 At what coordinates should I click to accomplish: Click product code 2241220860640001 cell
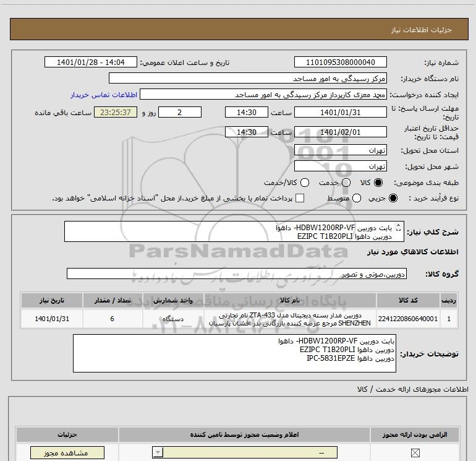(x=408, y=319)
